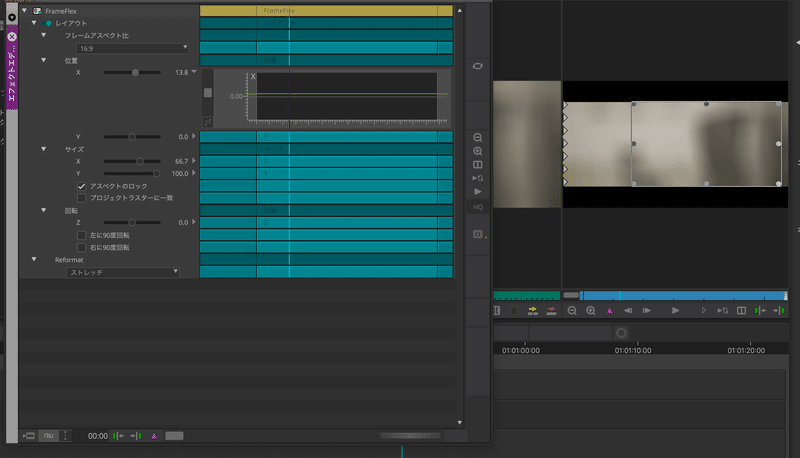Click the Effect Editor enlarge (zoom in) icon
This screenshot has width=800, height=458.
point(478,151)
